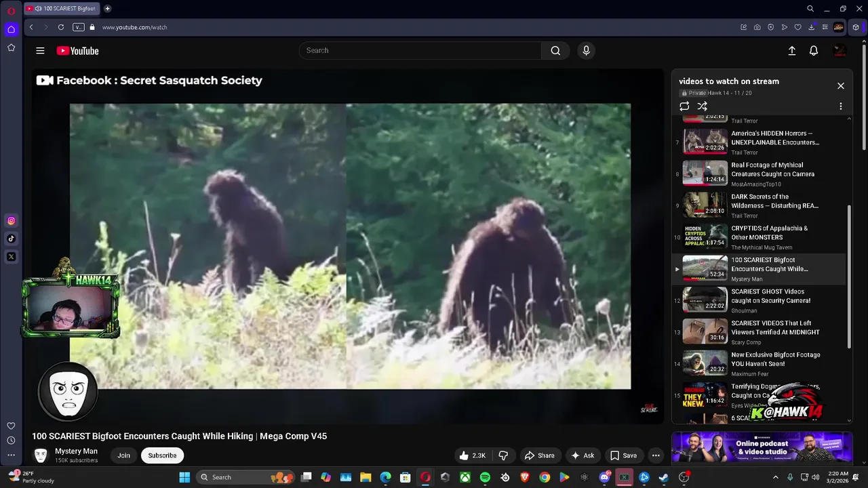Start voice search with the microphone icon
868x488 pixels.
(587, 50)
